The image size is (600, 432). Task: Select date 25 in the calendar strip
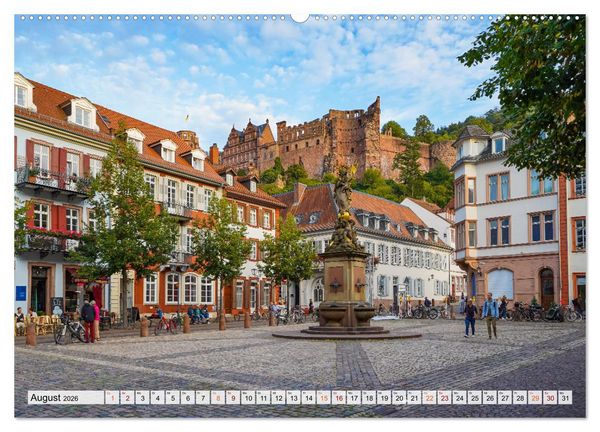(x=475, y=398)
